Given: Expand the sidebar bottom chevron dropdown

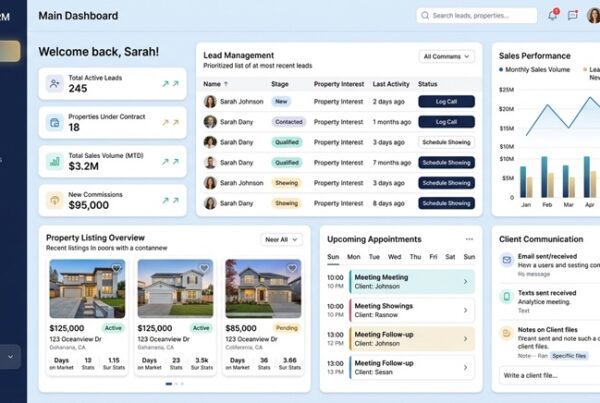Looking at the screenshot, I should (x=10, y=356).
